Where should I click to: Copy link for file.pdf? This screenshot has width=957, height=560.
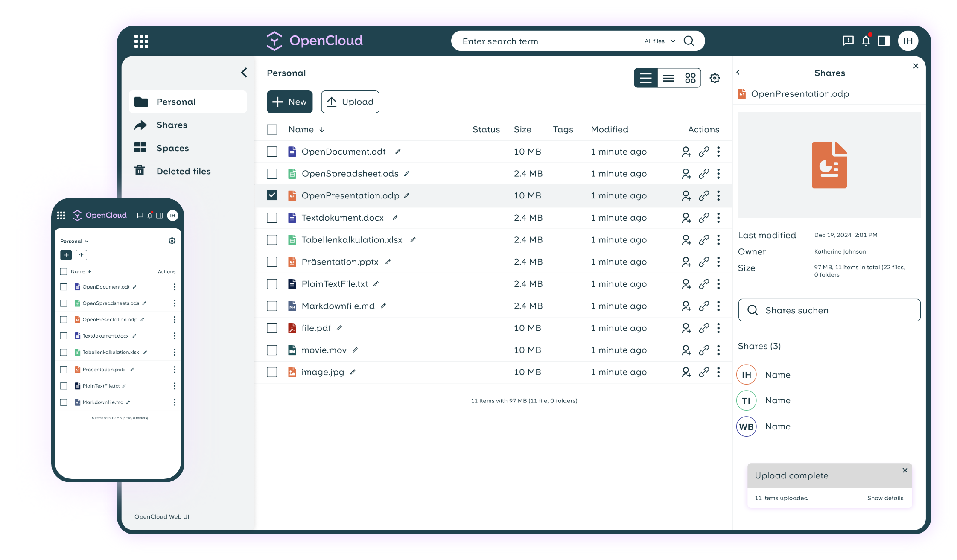(x=704, y=328)
